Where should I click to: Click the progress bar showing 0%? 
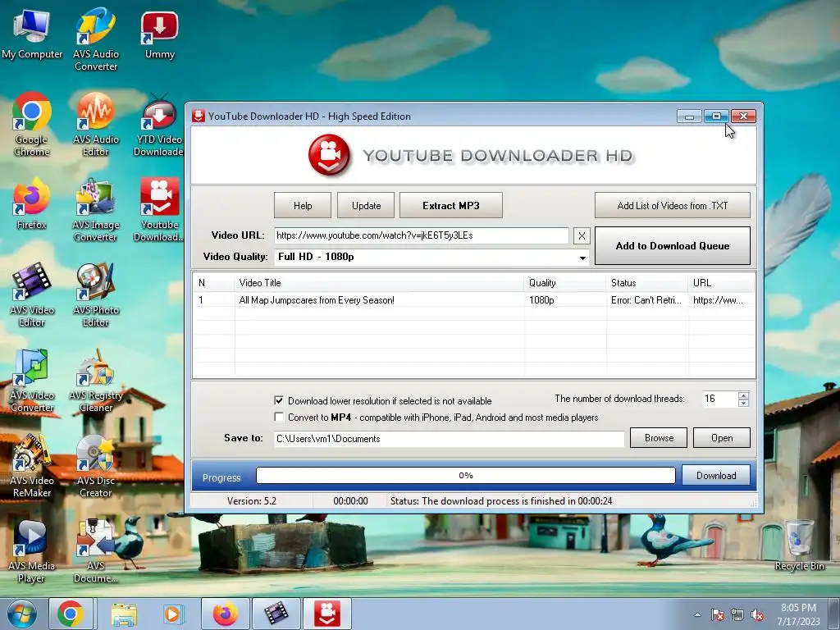[x=466, y=475]
